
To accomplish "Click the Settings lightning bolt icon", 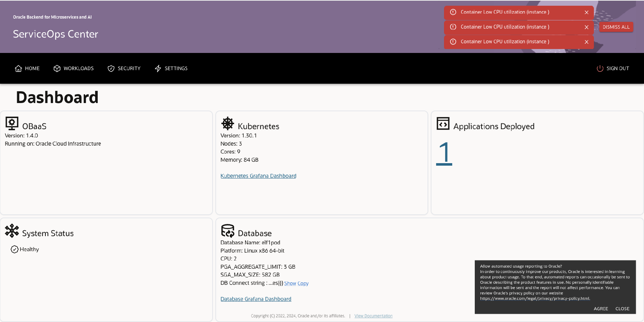I will coord(158,68).
